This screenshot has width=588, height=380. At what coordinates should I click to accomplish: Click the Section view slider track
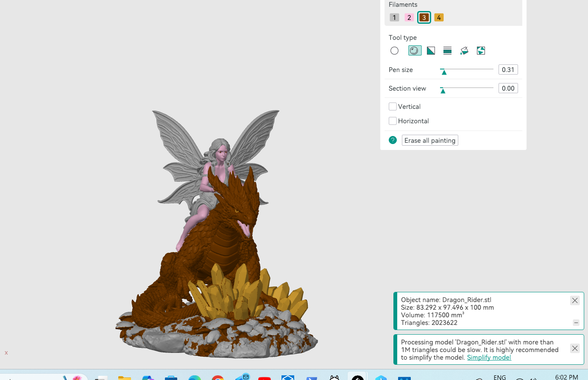click(466, 88)
